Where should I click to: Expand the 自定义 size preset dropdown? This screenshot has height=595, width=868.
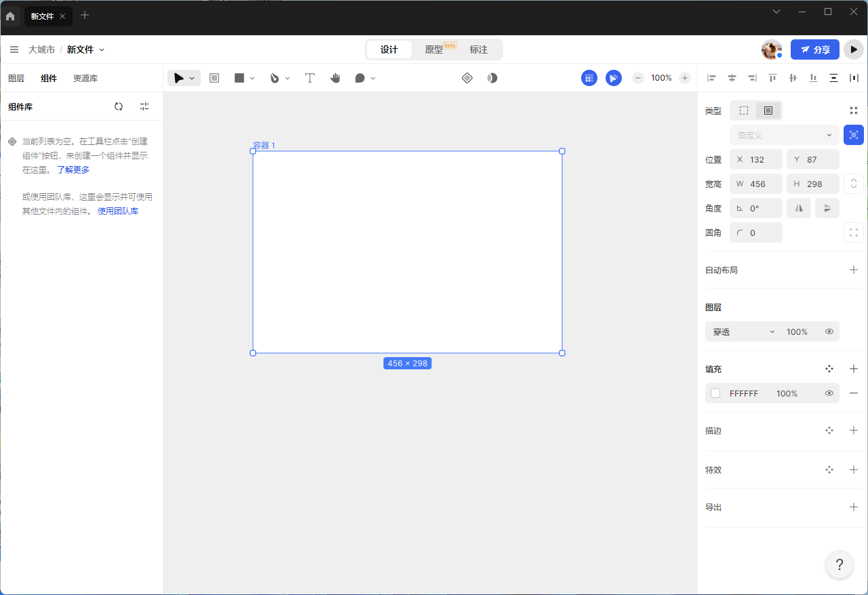coord(785,135)
